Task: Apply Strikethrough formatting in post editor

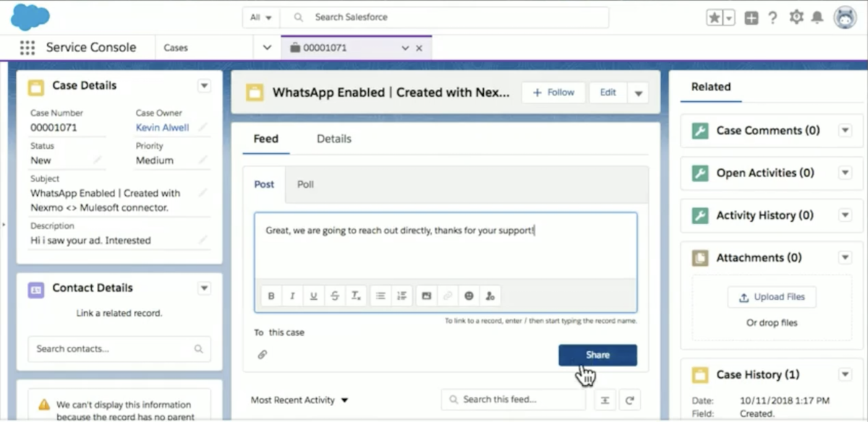Action: (x=334, y=296)
